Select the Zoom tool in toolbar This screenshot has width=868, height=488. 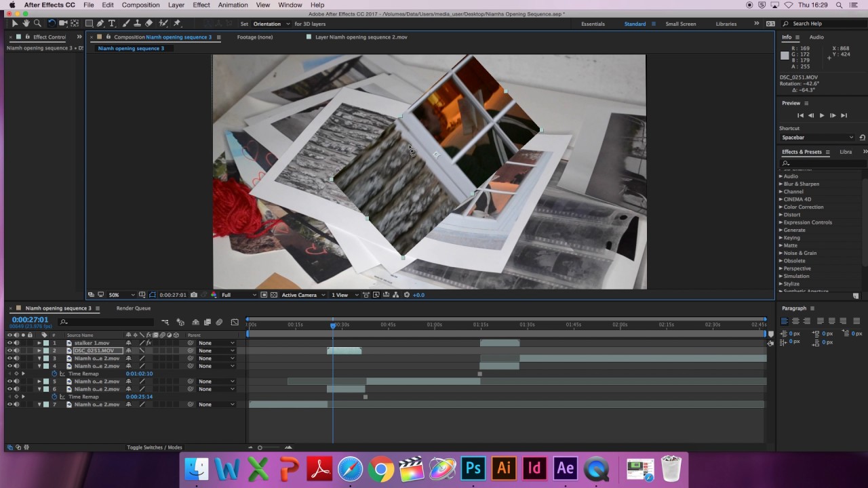pyautogui.click(x=37, y=23)
